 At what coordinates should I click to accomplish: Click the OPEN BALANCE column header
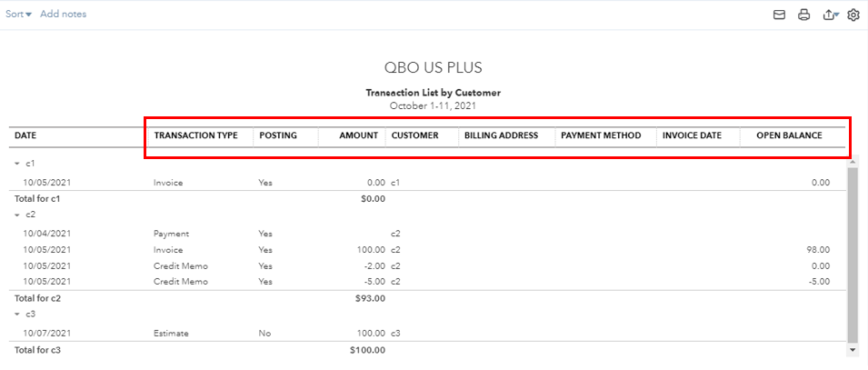790,135
